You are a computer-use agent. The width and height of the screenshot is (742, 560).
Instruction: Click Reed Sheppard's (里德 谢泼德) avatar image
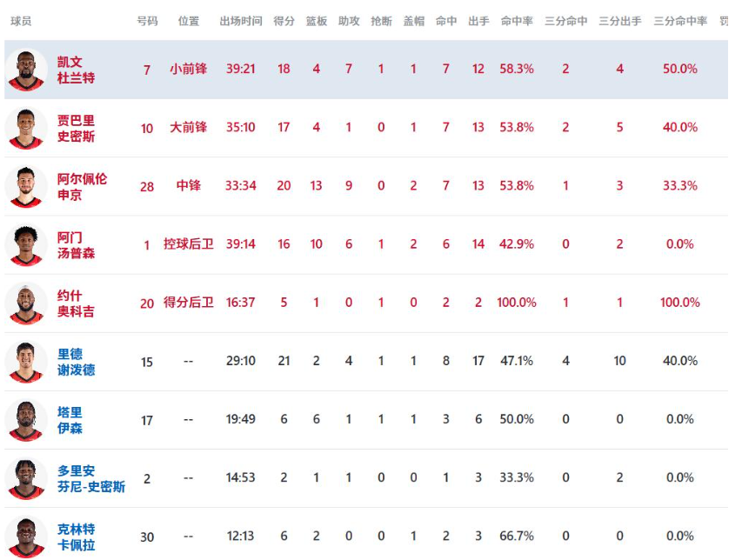[26, 361]
